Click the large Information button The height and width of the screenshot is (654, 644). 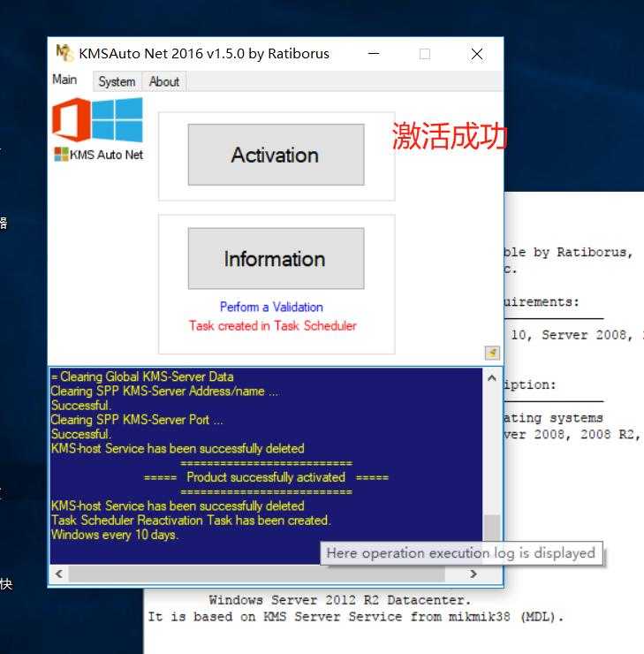click(x=276, y=259)
